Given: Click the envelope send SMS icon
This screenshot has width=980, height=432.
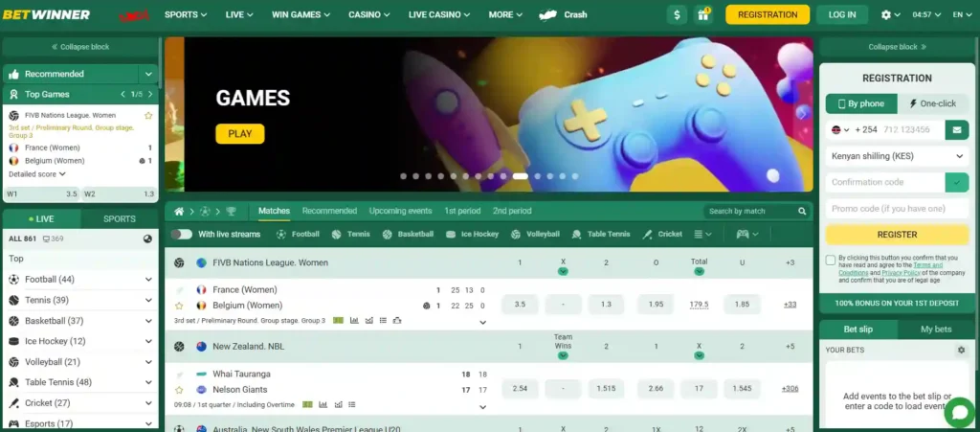Looking at the screenshot, I should (x=957, y=130).
